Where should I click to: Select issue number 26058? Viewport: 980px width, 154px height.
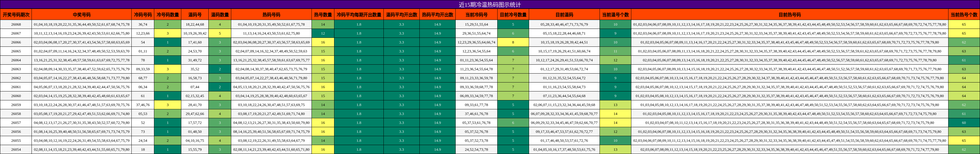click(x=16, y=113)
